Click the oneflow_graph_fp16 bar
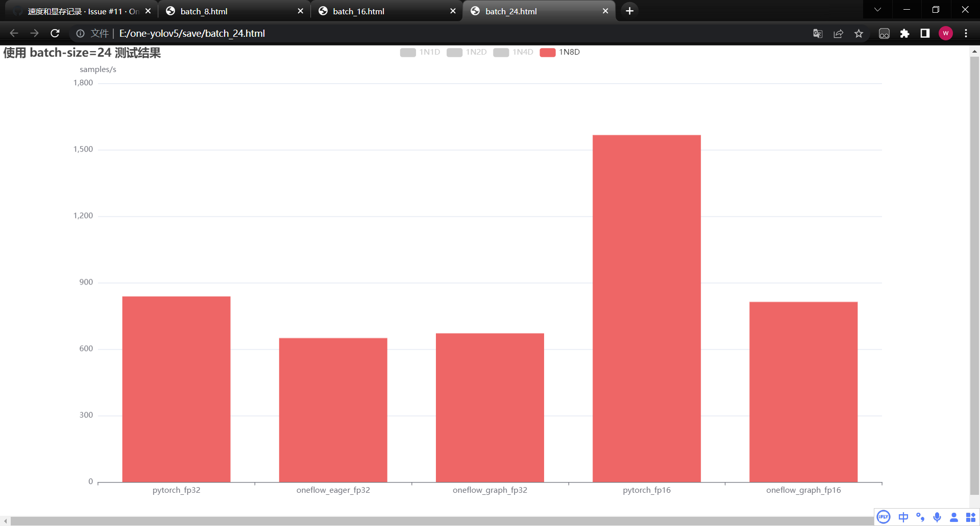Viewport: 980px width, 526px height. pos(803,392)
